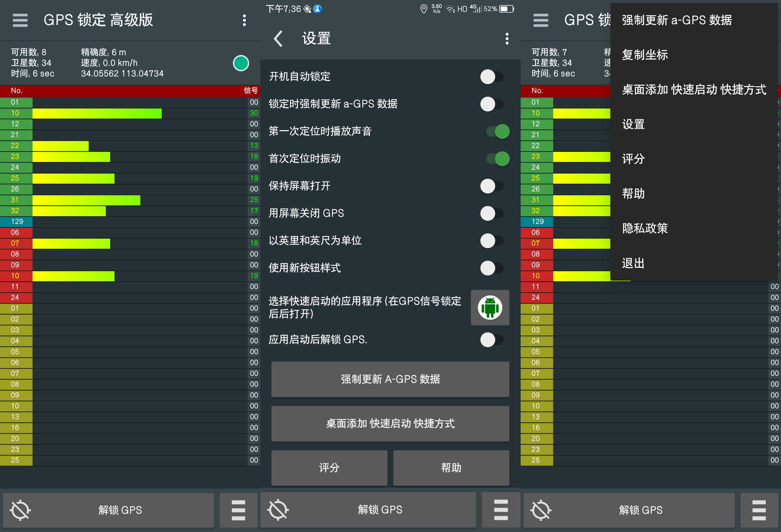
Task: Toggle 保持屏幕打开 switch
Action: (492, 186)
